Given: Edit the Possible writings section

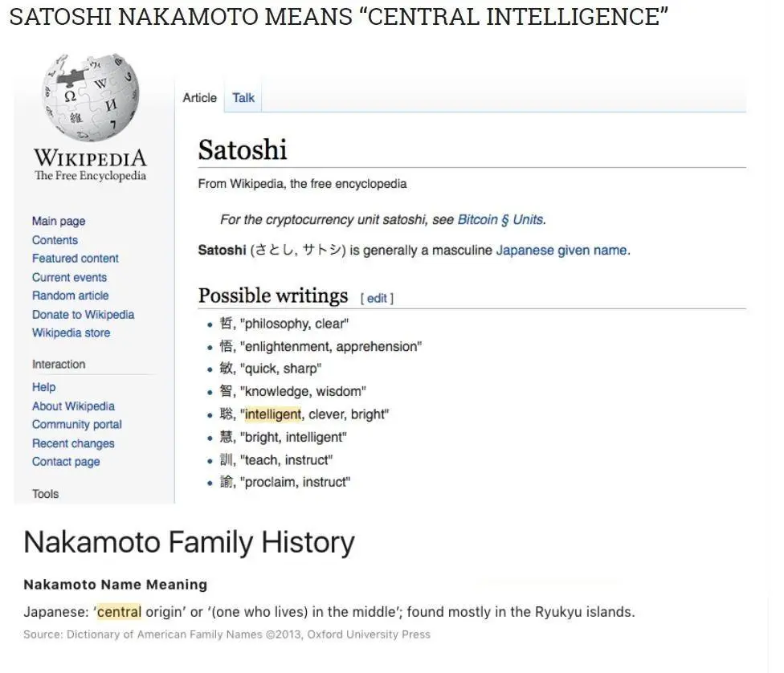Looking at the screenshot, I should (x=377, y=298).
